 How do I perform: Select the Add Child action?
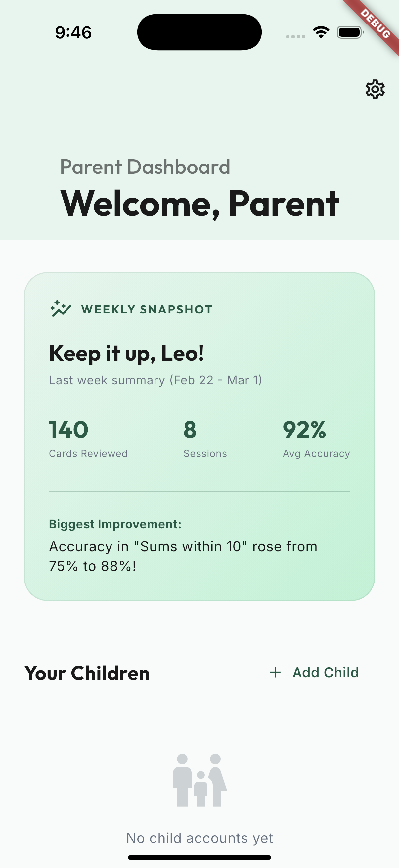point(325,672)
